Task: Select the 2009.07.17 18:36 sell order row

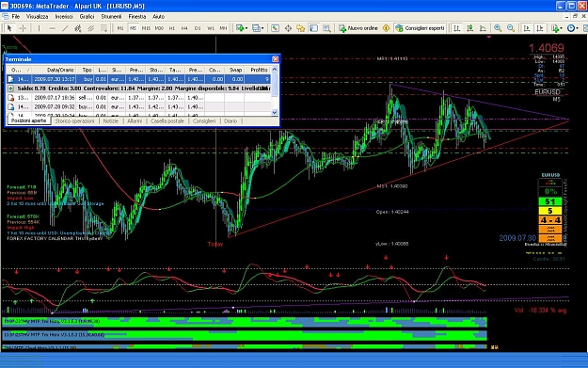Action: click(x=138, y=98)
